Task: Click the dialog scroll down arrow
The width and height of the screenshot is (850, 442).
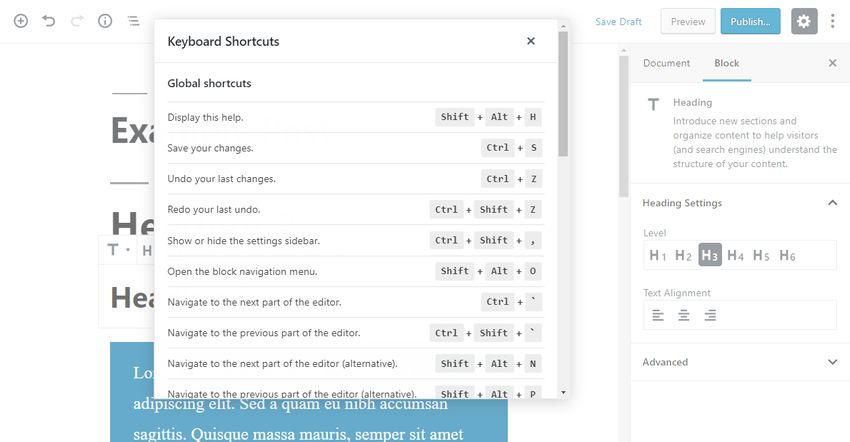Action: point(563,392)
